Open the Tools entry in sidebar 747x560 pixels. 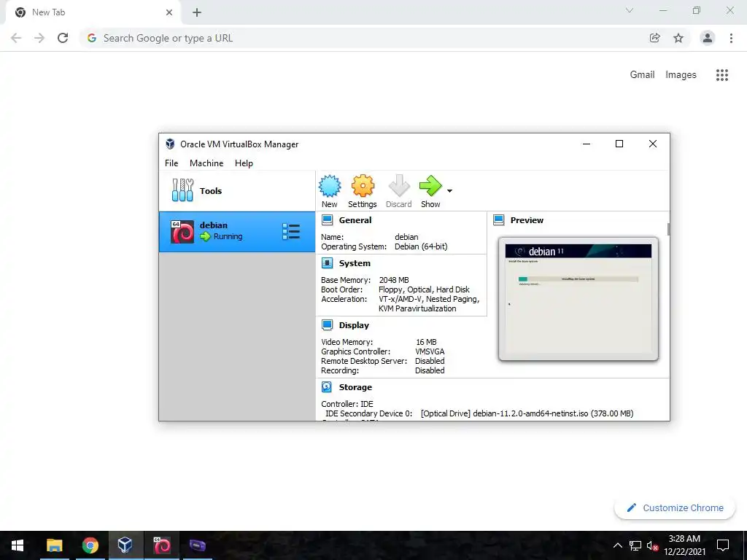click(237, 190)
